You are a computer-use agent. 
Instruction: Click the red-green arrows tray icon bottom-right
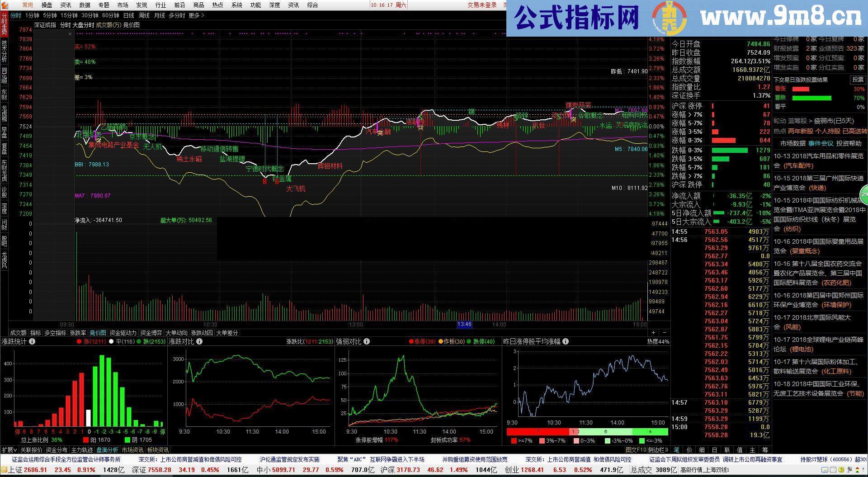point(857,470)
